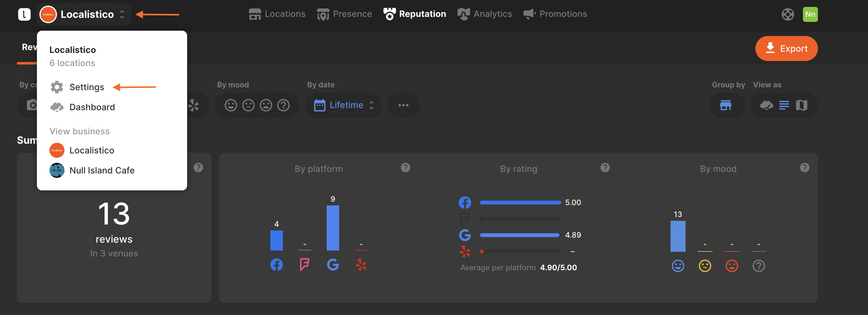Open the Nn user avatar menu

(x=810, y=14)
